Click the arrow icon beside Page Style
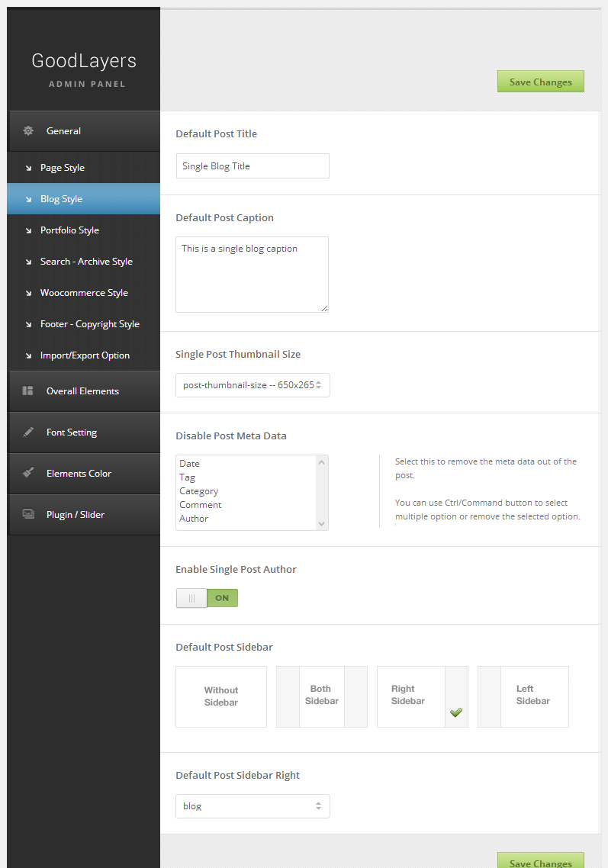 pyautogui.click(x=28, y=168)
